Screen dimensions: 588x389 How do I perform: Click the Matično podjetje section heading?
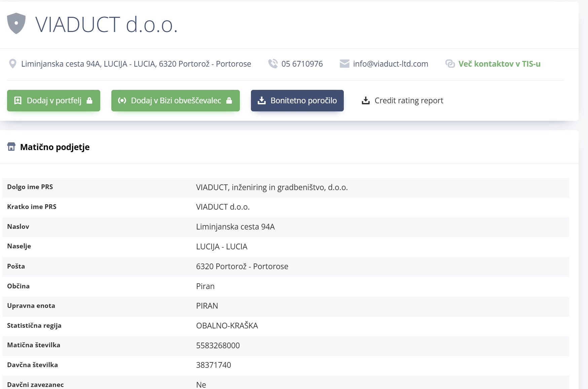click(x=55, y=147)
